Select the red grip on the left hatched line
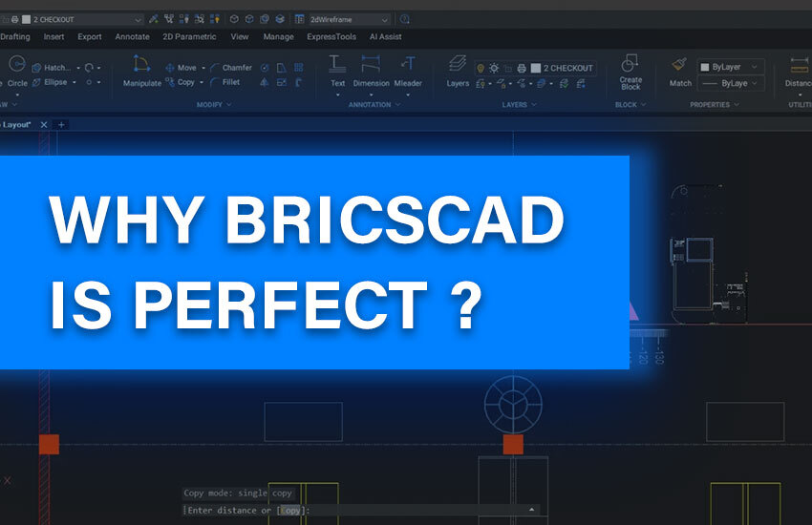Image resolution: width=812 pixels, height=525 pixels. click(x=49, y=444)
